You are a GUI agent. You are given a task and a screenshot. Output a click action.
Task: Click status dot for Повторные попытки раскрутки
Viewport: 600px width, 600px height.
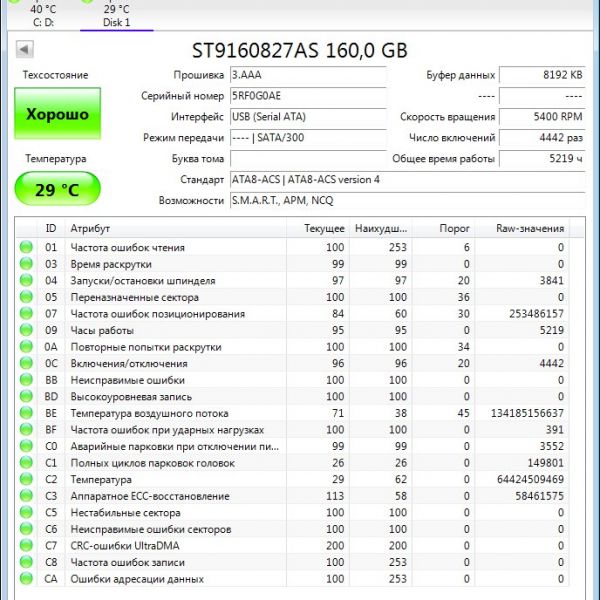[x=26, y=347]
